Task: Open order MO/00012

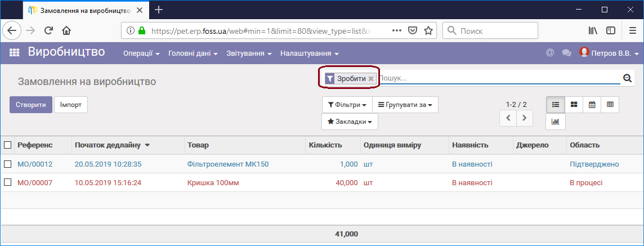Action: pyautogui.click(x=35, y=164)
